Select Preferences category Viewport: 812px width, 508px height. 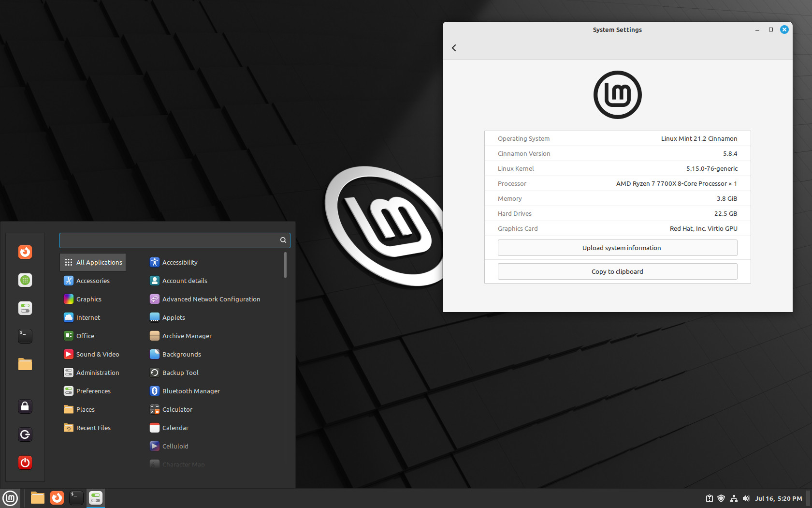pyautogui.click(x=93, y=391)
